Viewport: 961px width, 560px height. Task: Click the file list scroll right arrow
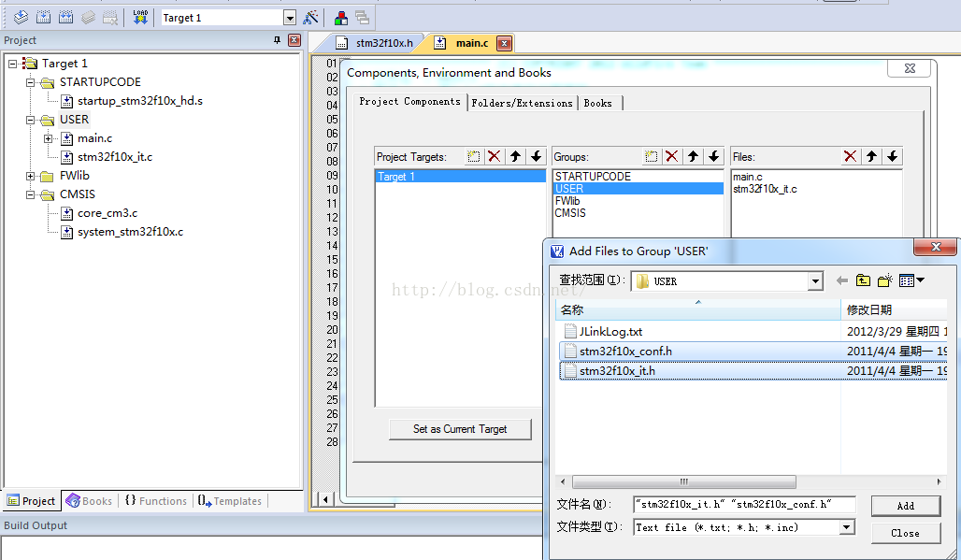(x=939, y=481)
